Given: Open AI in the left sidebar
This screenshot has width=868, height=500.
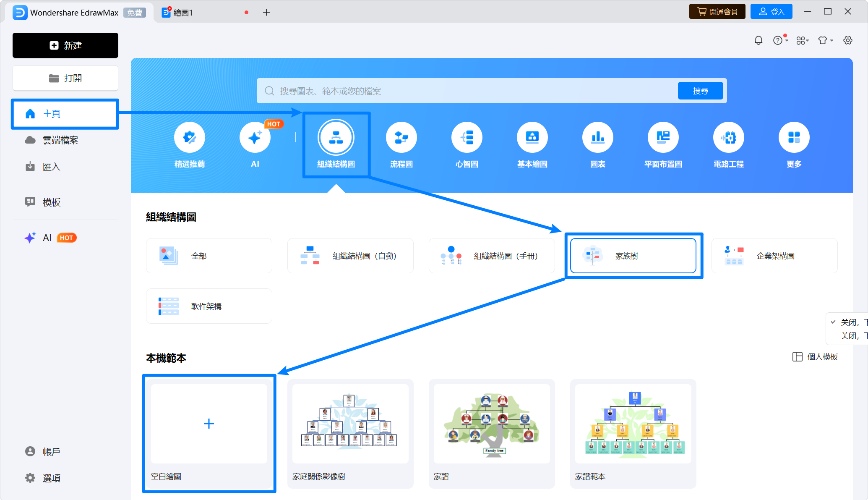Looking at the screenshot, I should 65,238.
